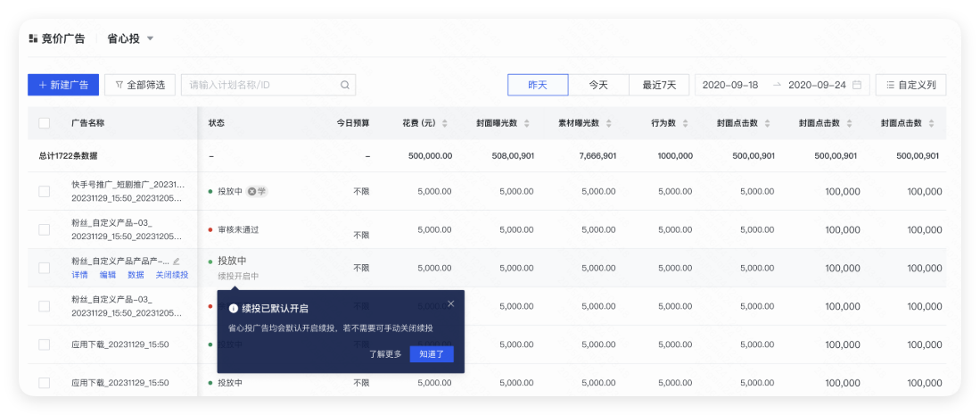
Task: Click the 广告名称 column header
Action: click(87, 123)
